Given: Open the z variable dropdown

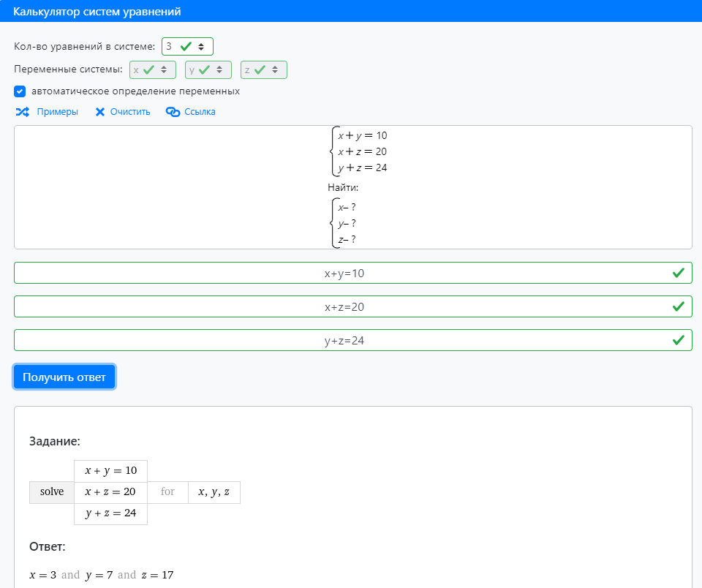Looking at the screenshot, I should point(264,70).
